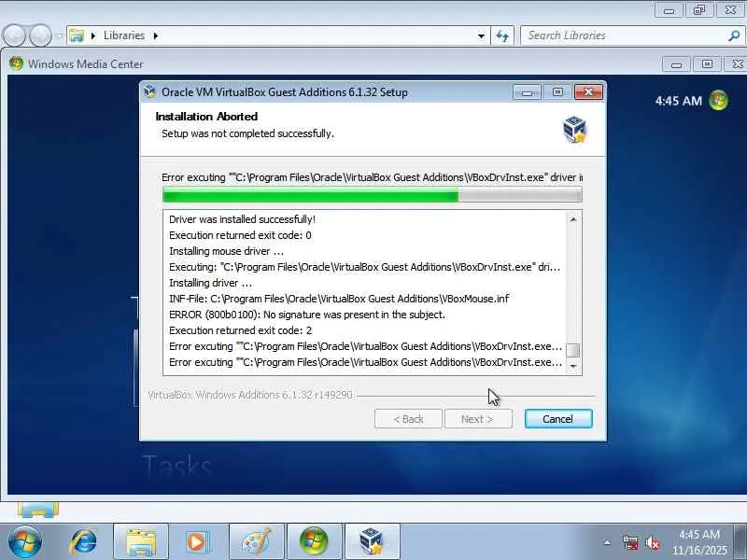This screenshot has height=560, width=747.
Task: Click the Explorer forward navigation button
Action: coord(41,35)
